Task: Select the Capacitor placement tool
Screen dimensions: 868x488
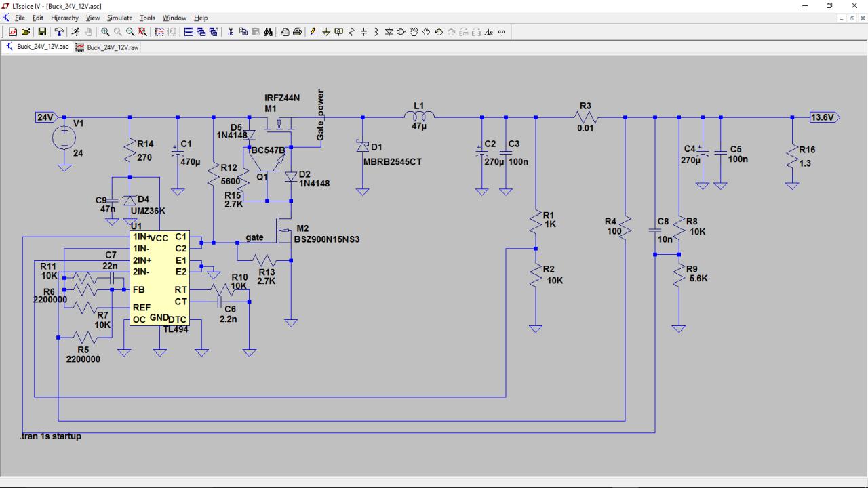Action: [x=364, y=32]
